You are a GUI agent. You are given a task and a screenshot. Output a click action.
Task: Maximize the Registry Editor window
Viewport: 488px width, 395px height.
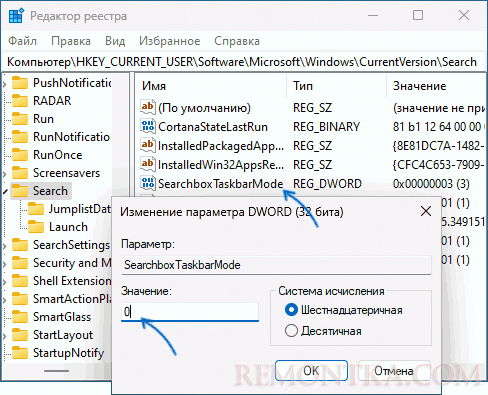coord(418,15)
